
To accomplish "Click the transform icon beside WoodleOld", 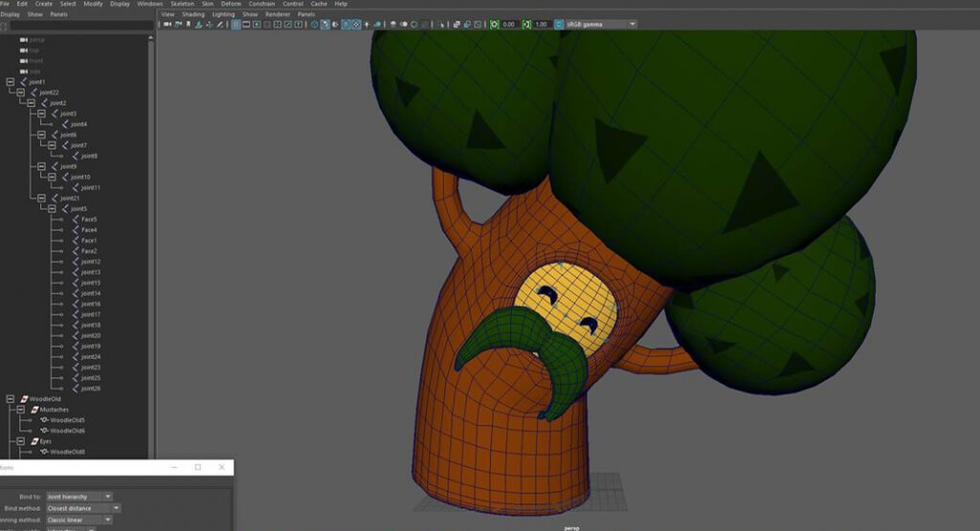I will [x=24, y=399].
